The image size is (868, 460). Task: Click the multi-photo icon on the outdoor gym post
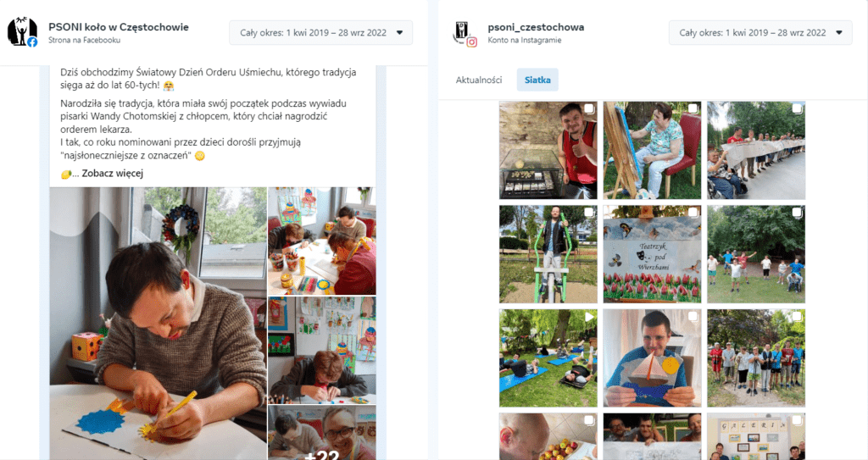point(589,213)
